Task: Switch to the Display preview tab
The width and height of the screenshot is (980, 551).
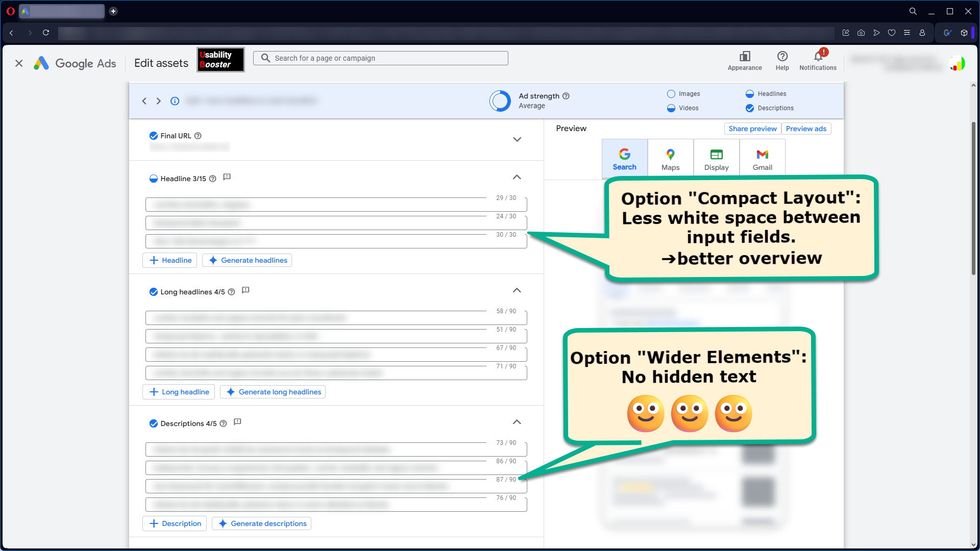Action: pyautogui.click(x=716, y=157)
